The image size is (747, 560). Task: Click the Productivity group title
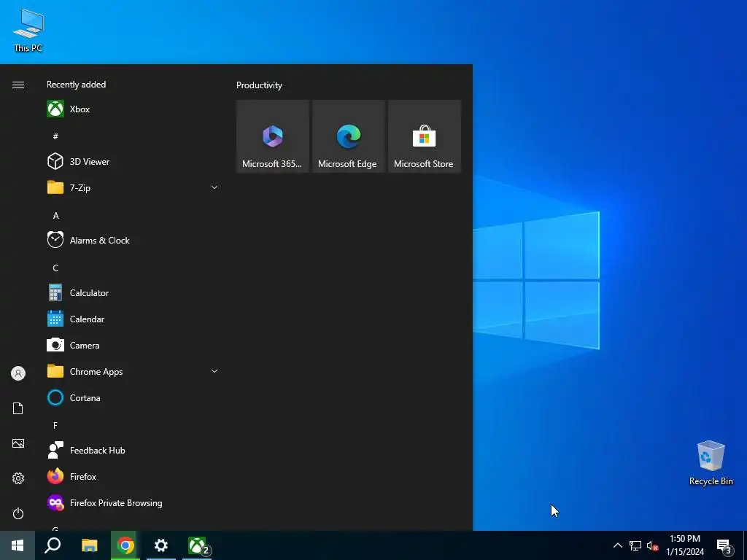tap(259, 85)
